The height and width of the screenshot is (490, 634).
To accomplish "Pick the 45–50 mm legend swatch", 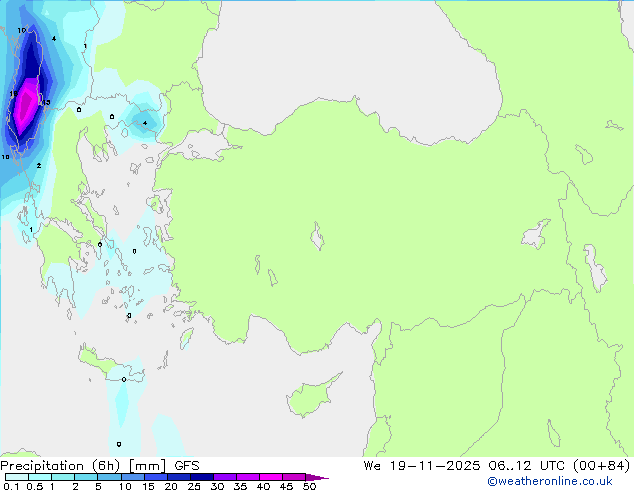I will click(294, 477).
